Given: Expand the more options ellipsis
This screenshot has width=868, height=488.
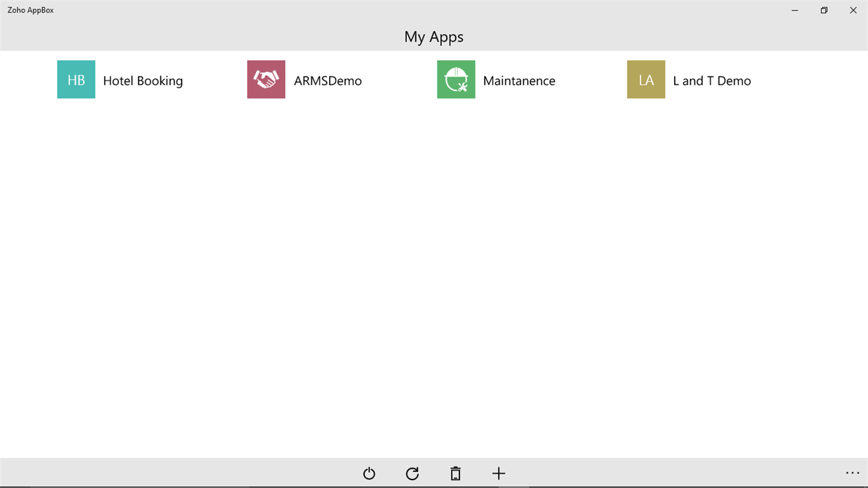Looking at the screenshot, I should click(x=852, y=474).
